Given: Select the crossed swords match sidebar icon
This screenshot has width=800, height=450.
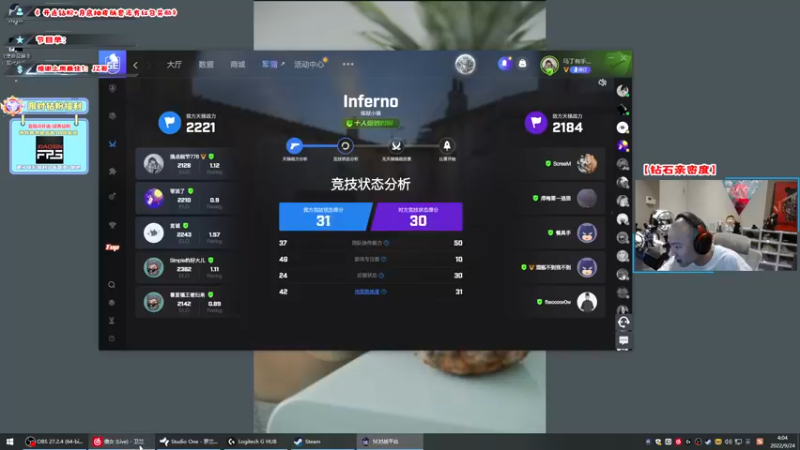Looking at the screenshot, I should (112, 144).
